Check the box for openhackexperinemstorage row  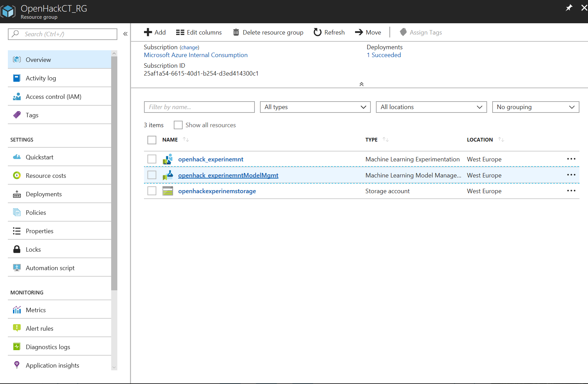[x=152, y=191]
